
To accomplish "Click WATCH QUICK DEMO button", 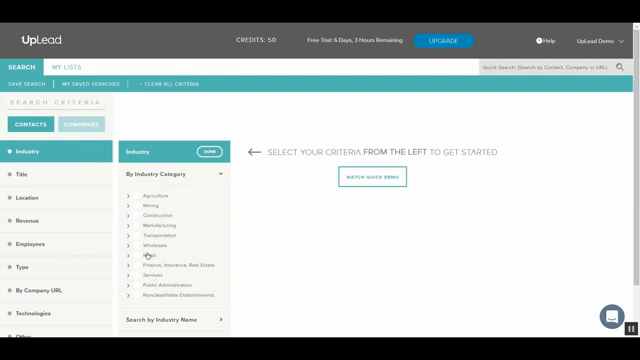I will (x=372, y=177).
